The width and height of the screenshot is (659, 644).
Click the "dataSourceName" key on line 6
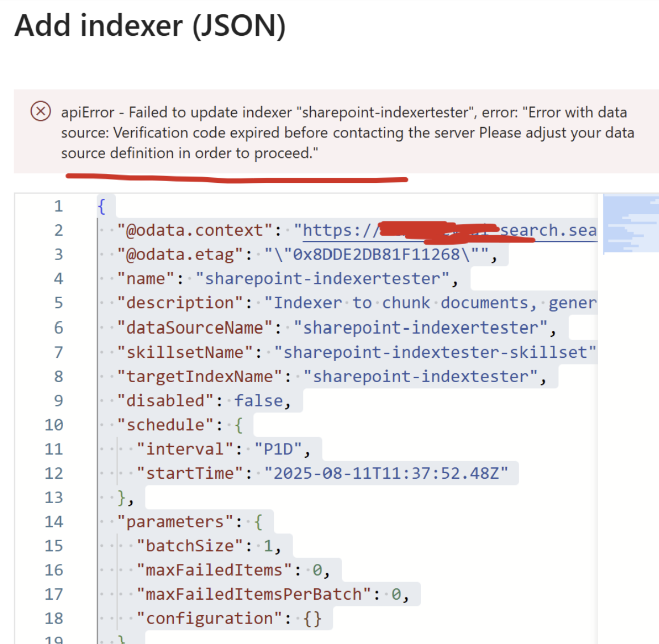(x=195, y=328)
